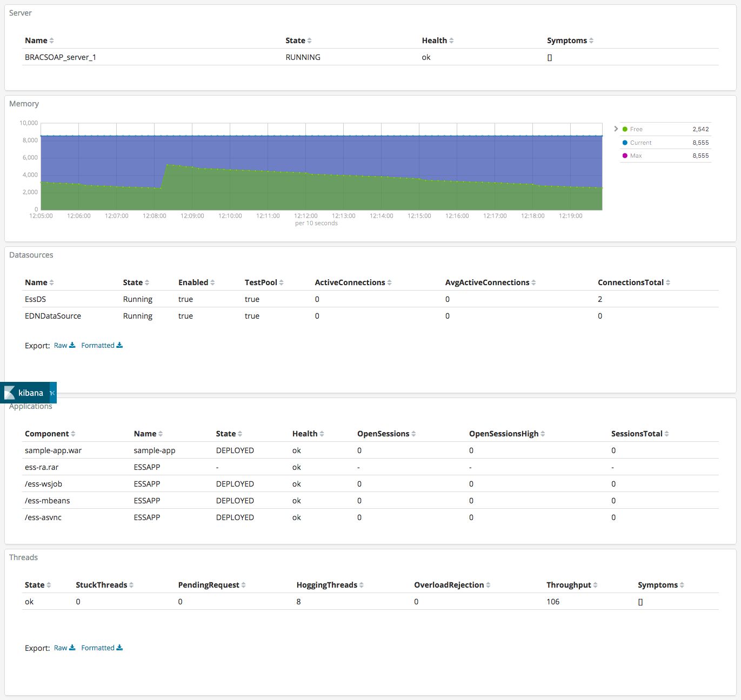Click HoggingThreads value 8

[298, 602]
